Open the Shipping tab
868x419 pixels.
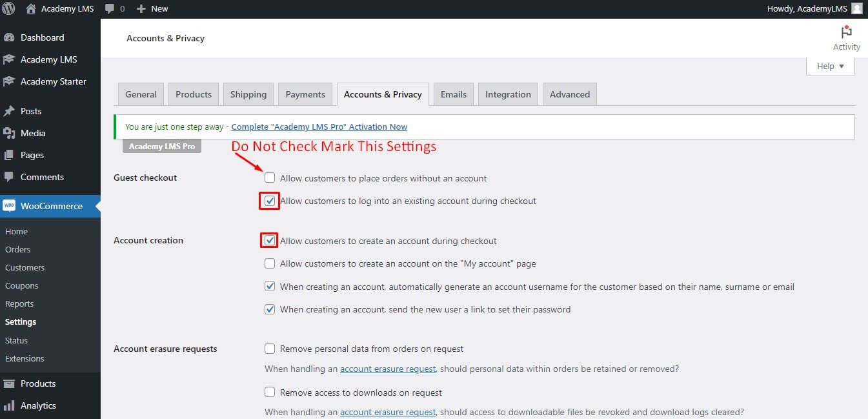point(248,94)
